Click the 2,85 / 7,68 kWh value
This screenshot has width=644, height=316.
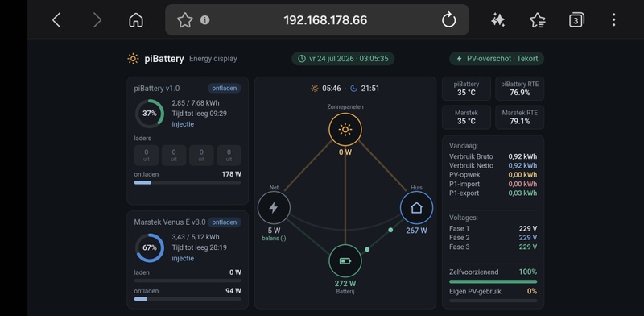195,103
